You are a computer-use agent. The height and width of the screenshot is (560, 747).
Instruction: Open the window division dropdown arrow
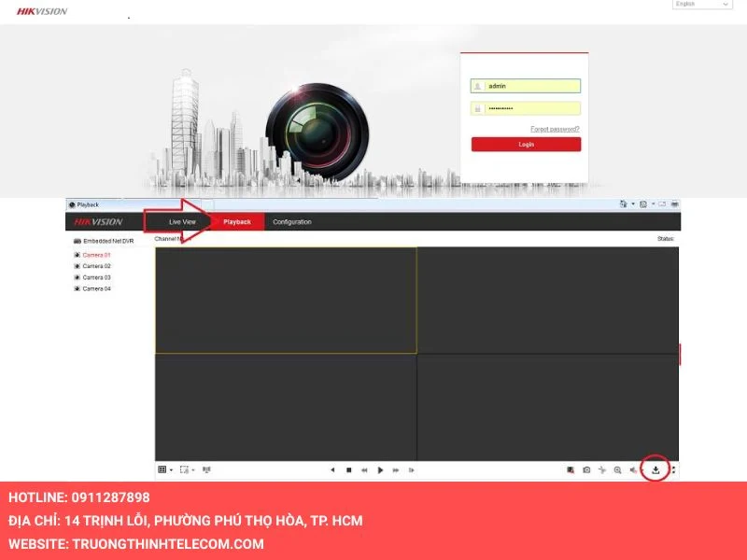pyautogui.click(x=171, y=470)
